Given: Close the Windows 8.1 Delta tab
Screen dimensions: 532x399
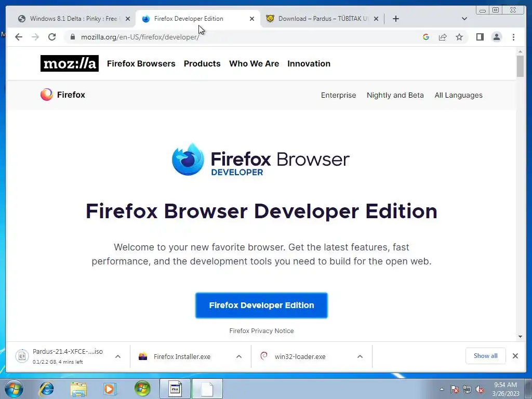Looking at the screenshot, I should tap(128, 19).
